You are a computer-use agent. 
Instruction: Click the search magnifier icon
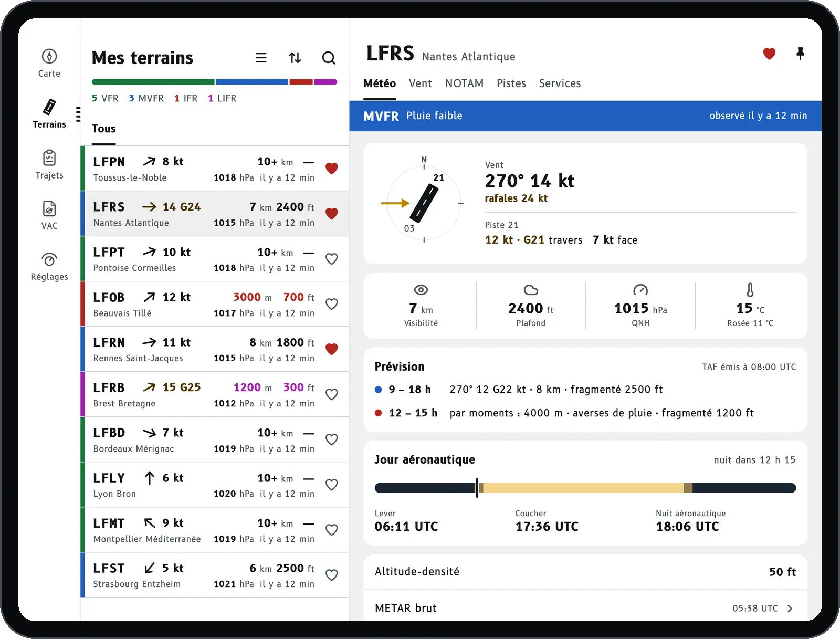pyautogui.click(x=329, y=58)
